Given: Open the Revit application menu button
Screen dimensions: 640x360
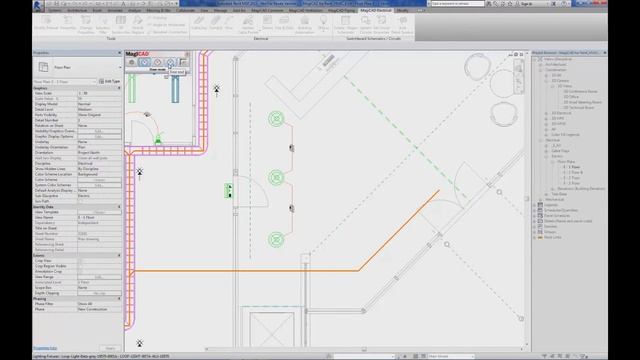Looking at the screenshot, I should [38, 5].
